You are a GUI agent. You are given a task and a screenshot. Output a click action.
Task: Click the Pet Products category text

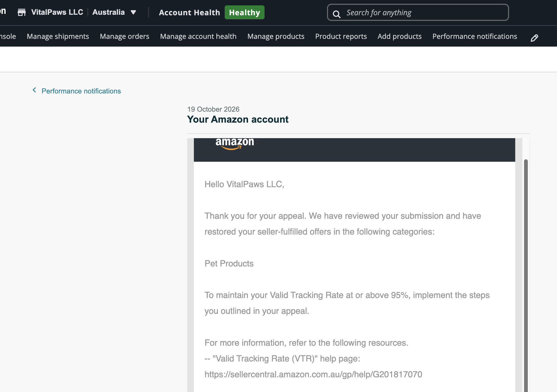pyautogui.click(x=229, y=263)
